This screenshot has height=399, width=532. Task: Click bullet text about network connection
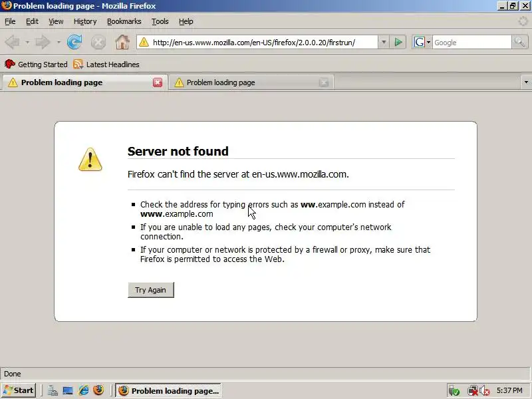[265, 231]
